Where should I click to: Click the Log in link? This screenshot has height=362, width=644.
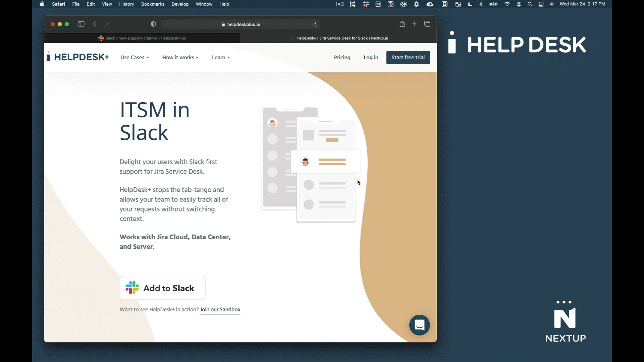tap(371, 57)
